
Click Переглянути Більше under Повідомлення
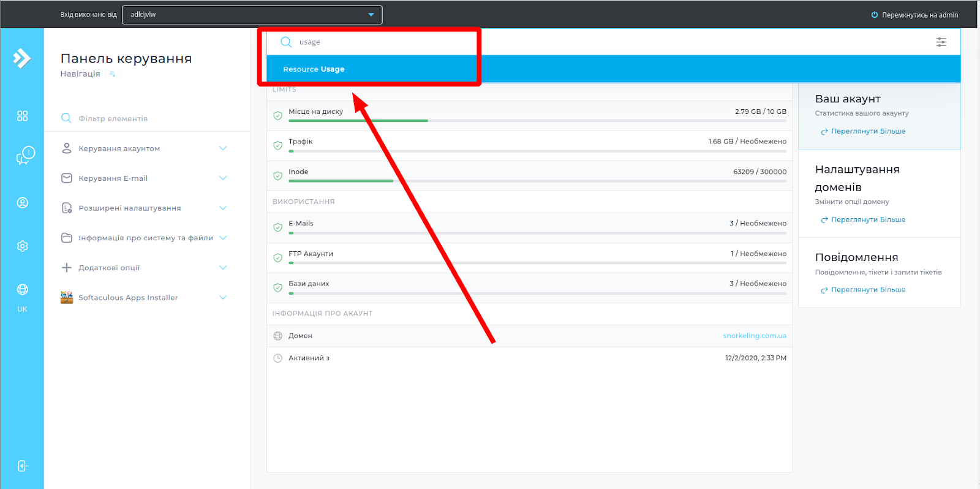868,290
